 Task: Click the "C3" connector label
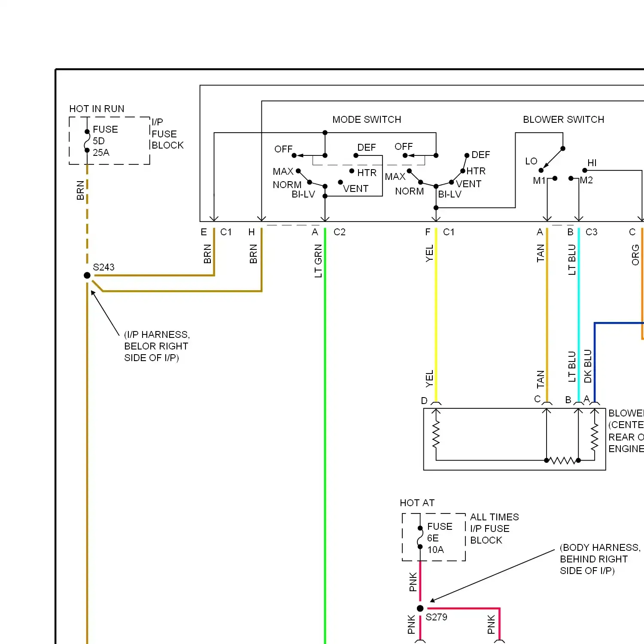tap(591, 232)
